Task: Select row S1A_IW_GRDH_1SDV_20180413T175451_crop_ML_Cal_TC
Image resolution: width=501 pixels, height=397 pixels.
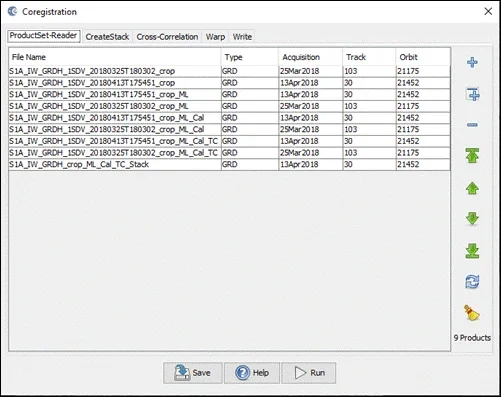Action: click(x=229, y=141)
